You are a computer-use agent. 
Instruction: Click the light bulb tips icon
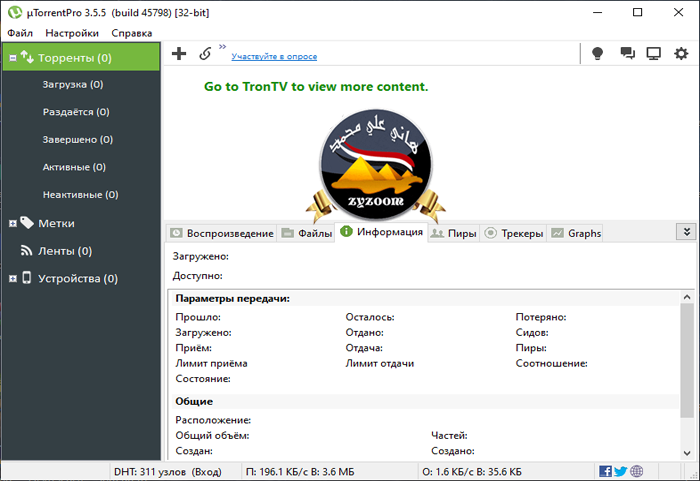[597, 54]
